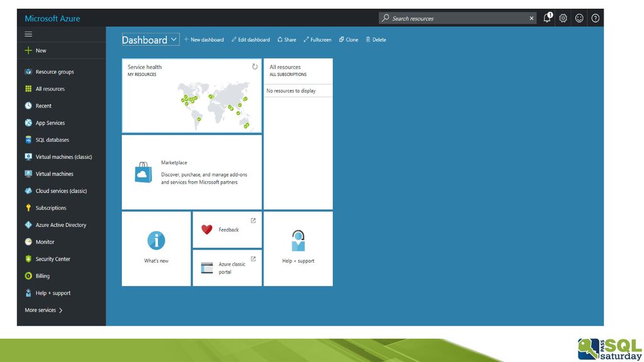The width and height of the screenshot is (644, 362).
Task: Click Cloud services (classic) cloud icon
Action: click(x=28, y=191)
